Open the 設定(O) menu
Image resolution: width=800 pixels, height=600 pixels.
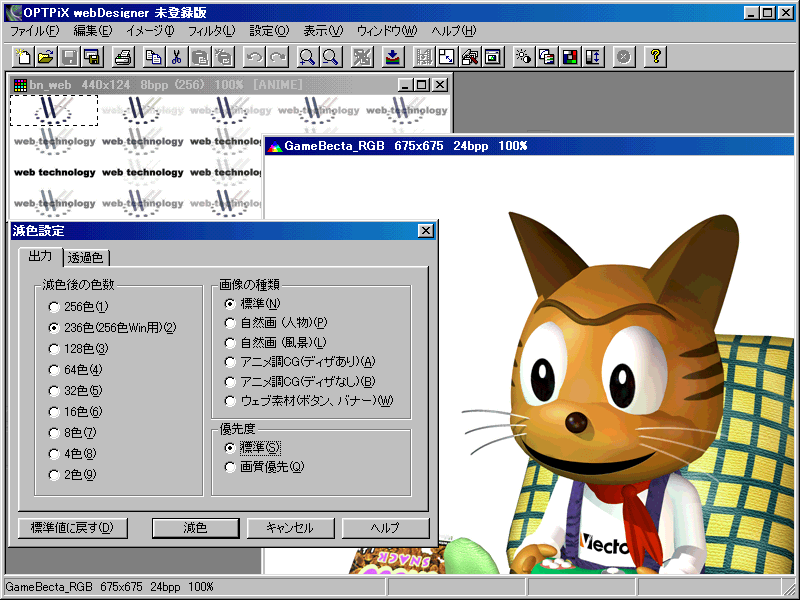269,31
